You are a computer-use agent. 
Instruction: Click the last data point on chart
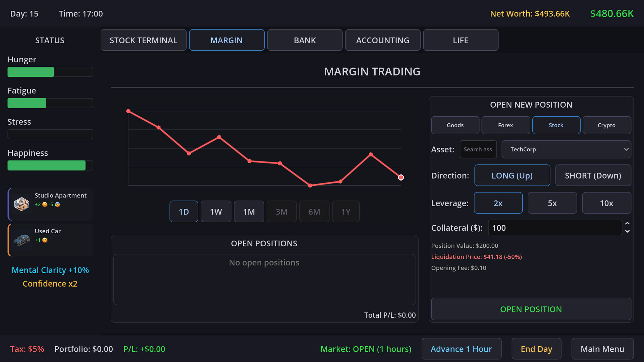pos(401,177)
